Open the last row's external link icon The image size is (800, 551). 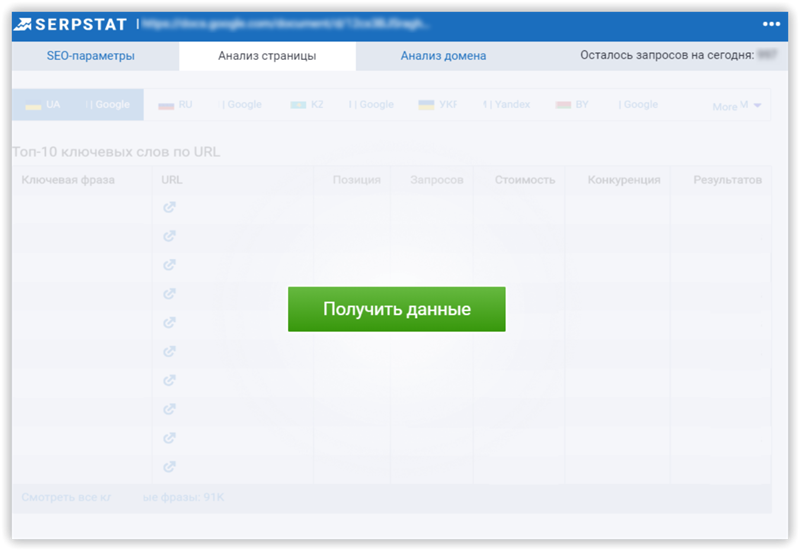(x=169, y=466)
